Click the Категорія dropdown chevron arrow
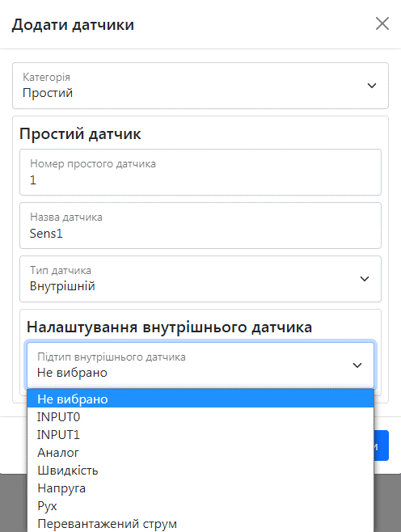 [372, 86]
